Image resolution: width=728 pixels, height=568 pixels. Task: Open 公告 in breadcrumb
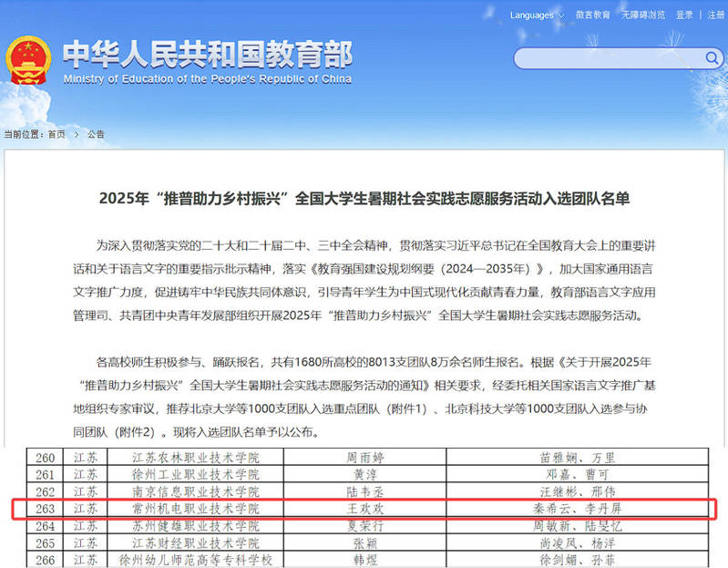click(x=96, y=134)
